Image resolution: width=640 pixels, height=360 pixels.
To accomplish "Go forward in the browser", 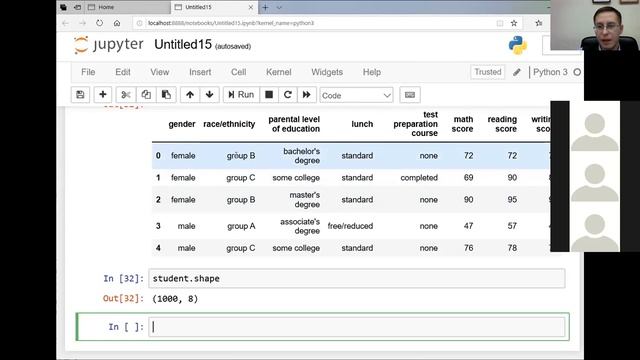I will coord(82,23).
